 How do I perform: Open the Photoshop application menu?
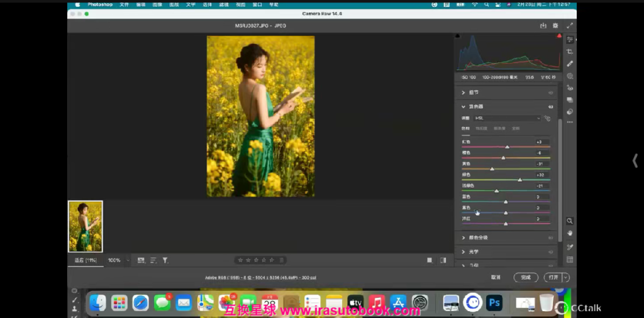pos(100,4)
